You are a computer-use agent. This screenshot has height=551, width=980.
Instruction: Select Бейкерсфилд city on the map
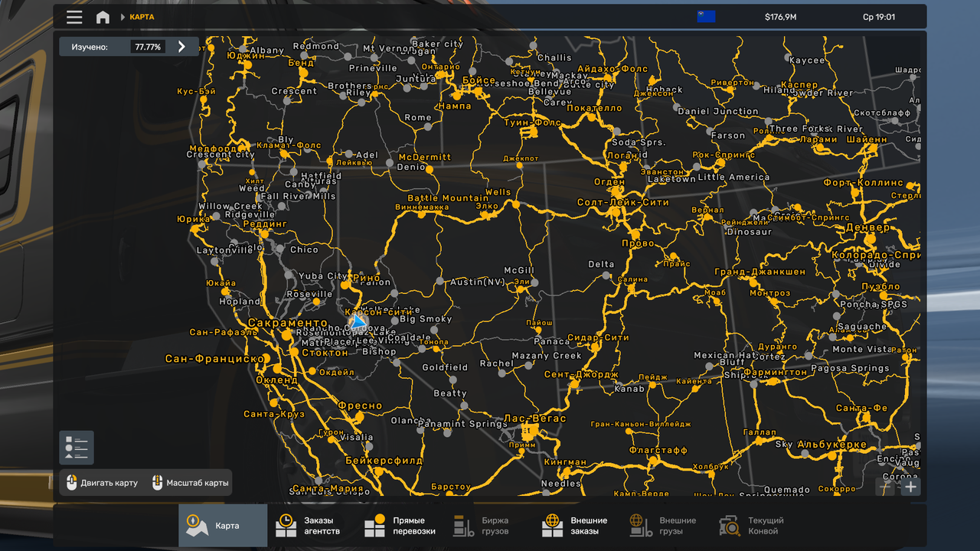tap(384, 461)
